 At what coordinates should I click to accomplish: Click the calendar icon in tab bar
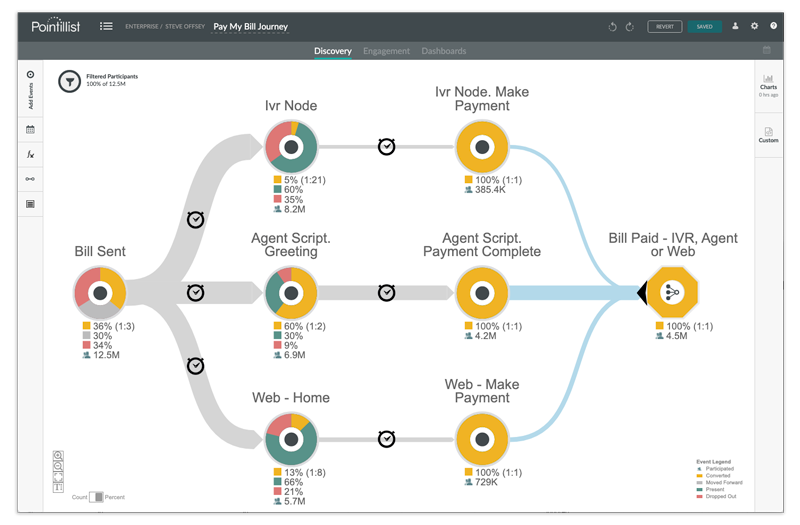click(766, 50)
